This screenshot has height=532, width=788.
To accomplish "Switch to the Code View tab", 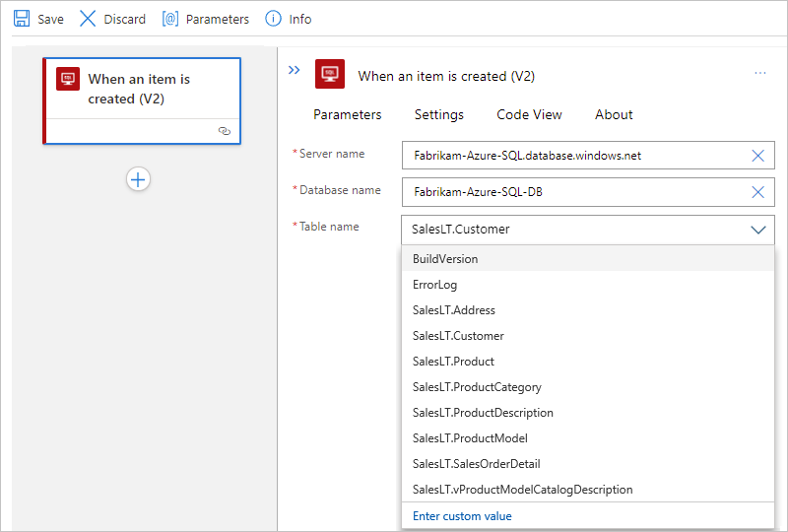I will coord(529,114).
